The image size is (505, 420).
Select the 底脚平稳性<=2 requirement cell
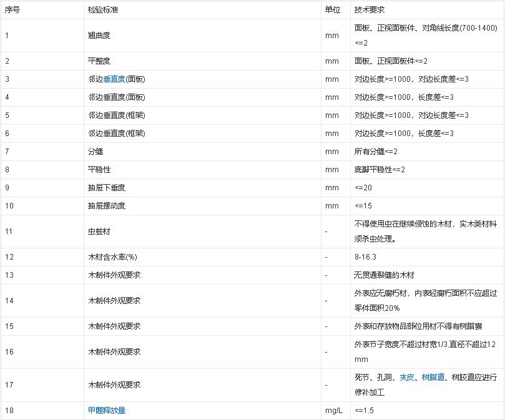click(x=380, y=170)
